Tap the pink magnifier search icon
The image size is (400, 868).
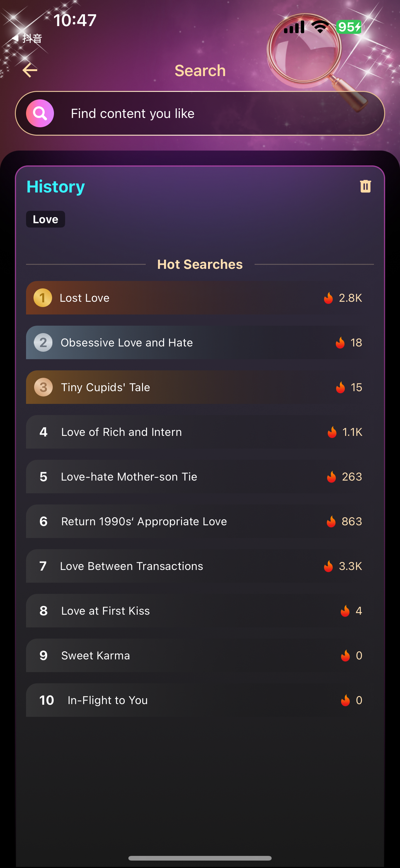click(40, 114)
